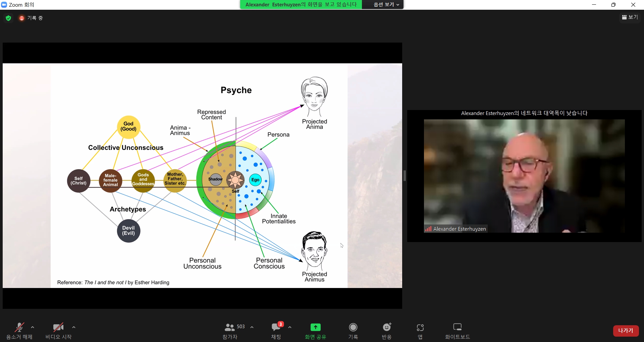
Task: Expand video options arrow beside 비디오 시작
Action: (74, 327)
